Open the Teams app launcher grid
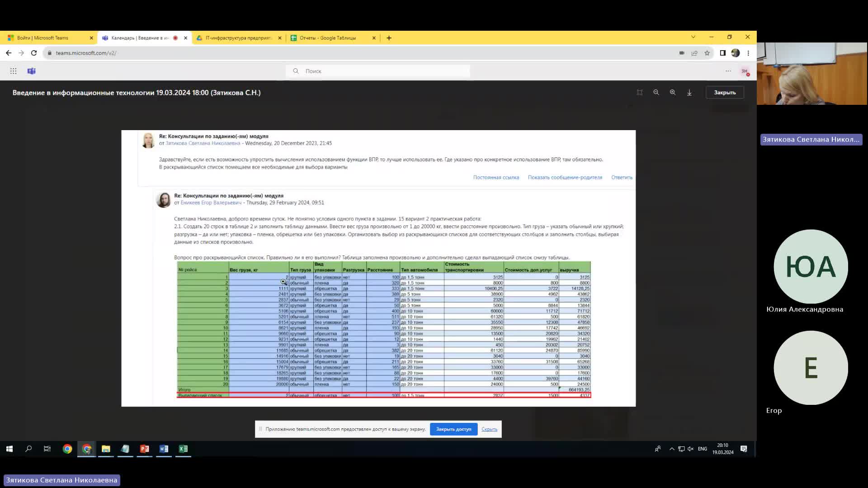The width and height of the screenshot is (868, 488). click(14, 71)
